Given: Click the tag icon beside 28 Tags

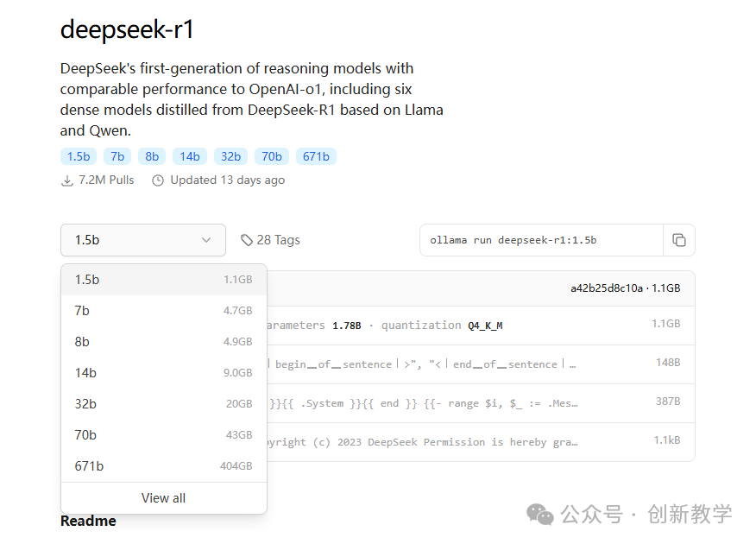Looking at the screenshot, I should coord(249,239).
